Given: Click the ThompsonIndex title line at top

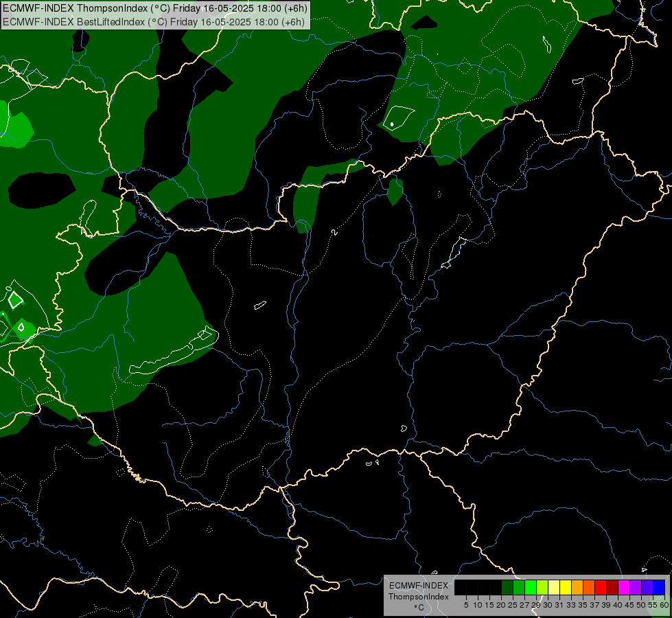Looking at the screenshot, I should coord(154,8).
